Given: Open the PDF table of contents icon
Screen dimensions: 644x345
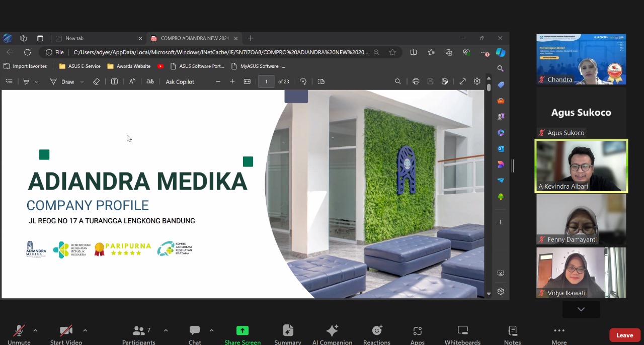Looking at the screenshot, I should [9, 81].
